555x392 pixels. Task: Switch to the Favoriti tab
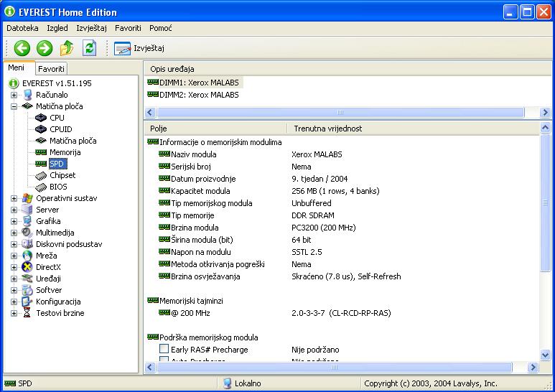coord(51,69)
